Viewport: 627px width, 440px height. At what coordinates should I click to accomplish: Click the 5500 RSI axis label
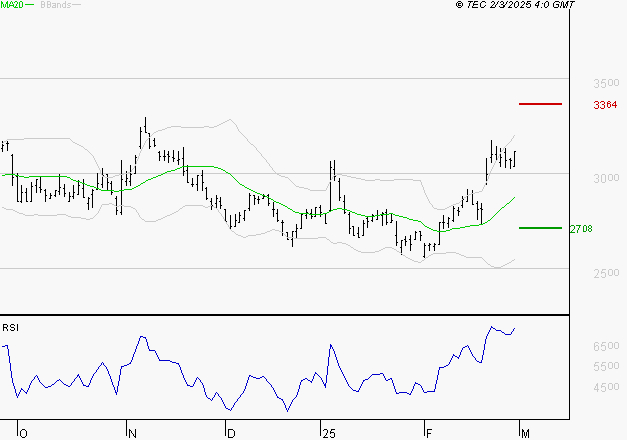606,366
